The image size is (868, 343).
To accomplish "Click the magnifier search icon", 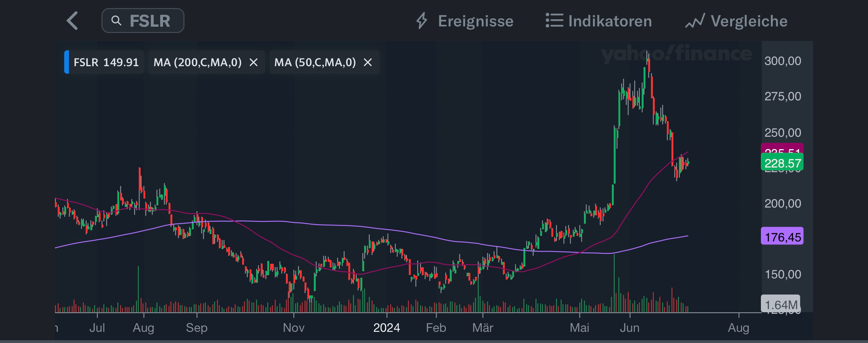I will [116, 21].
